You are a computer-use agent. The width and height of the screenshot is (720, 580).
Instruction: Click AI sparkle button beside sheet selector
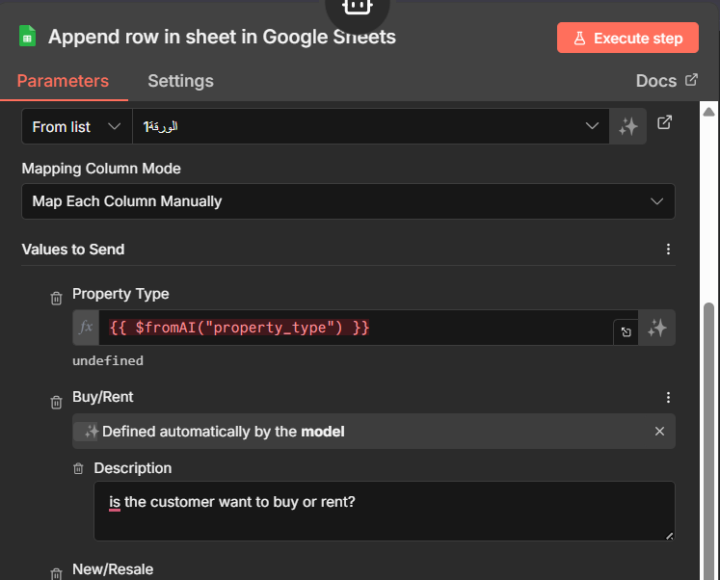pos(628,127)
